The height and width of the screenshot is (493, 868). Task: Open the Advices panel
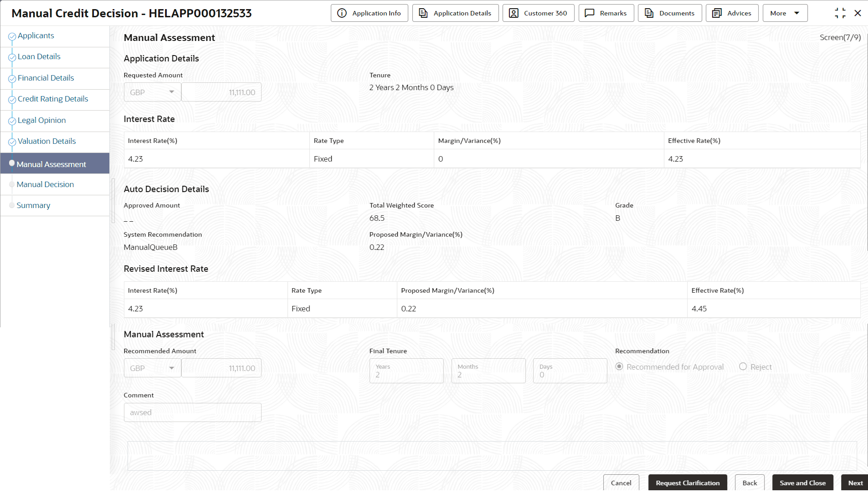point(732,13)
